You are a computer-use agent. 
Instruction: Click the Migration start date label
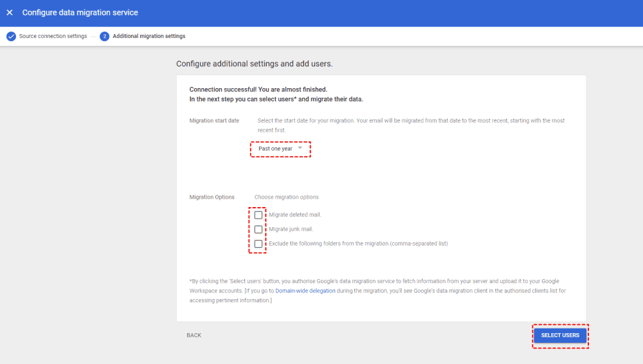click(x=214, y=121)
